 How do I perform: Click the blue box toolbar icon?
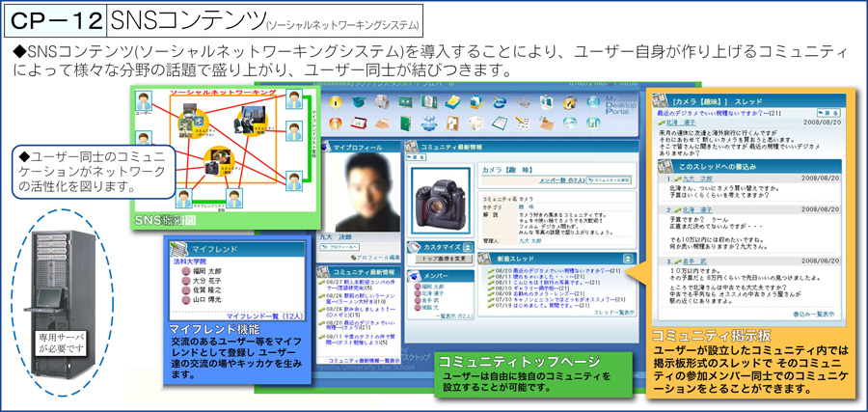point(476,102)
